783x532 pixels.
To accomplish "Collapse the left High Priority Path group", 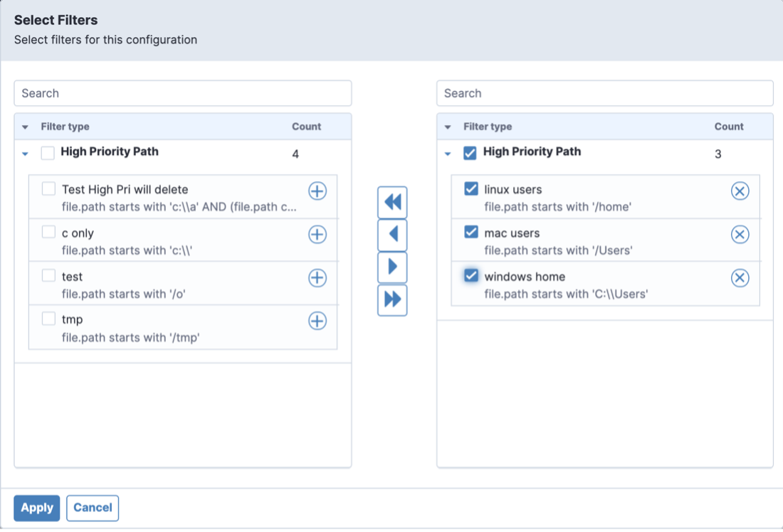I will pos(25,154).
